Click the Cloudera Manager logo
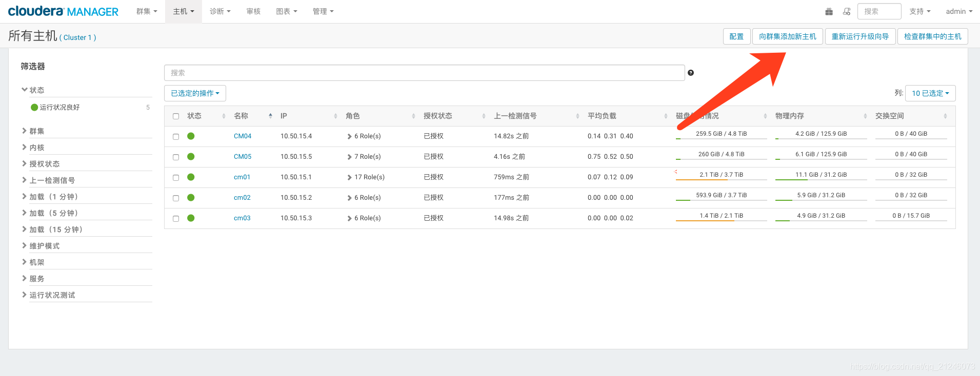 (63, 11)
